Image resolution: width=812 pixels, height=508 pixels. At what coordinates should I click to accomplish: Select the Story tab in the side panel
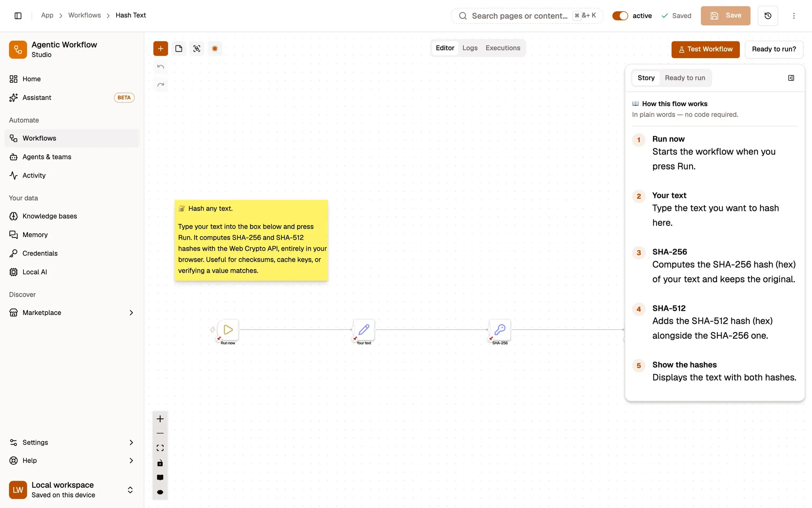[x=646, y=78]
